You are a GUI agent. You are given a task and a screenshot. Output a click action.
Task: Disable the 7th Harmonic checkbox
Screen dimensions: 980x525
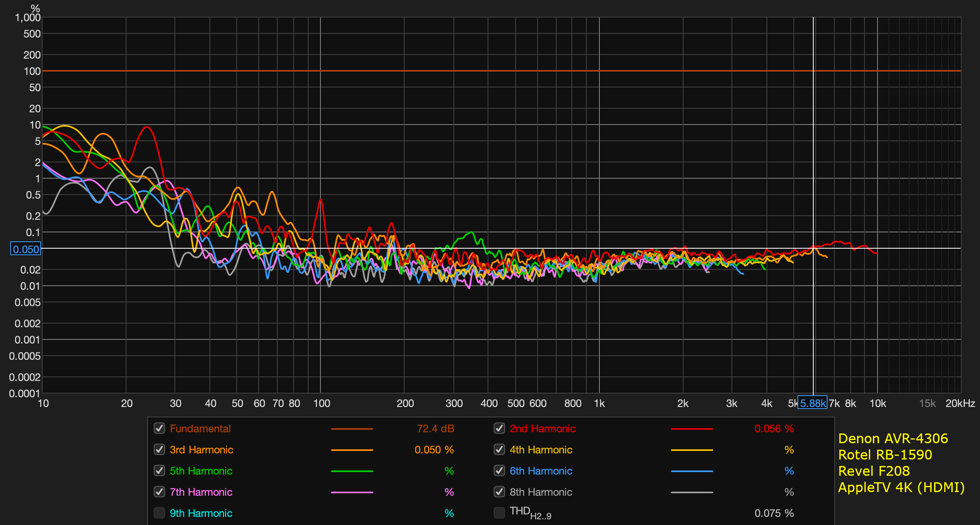pyautogui.click(x=159, y=492)
